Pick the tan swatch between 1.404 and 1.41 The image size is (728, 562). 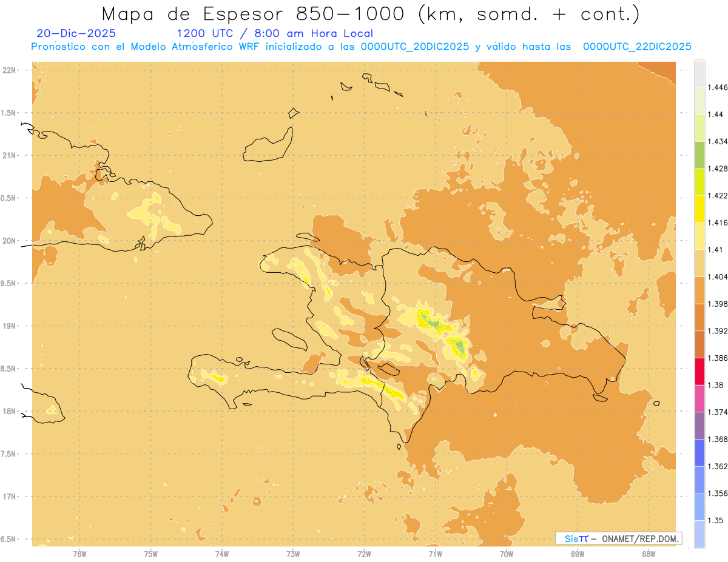(699, 263)
